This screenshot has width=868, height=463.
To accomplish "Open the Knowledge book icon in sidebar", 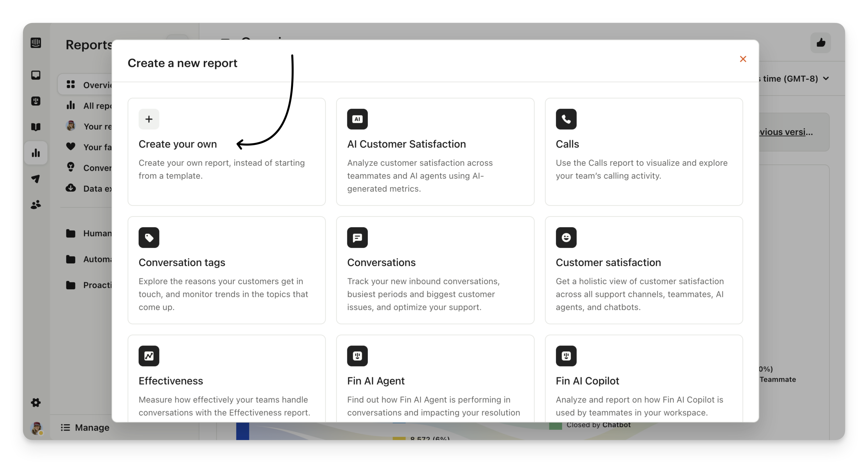I will [36, 127].
